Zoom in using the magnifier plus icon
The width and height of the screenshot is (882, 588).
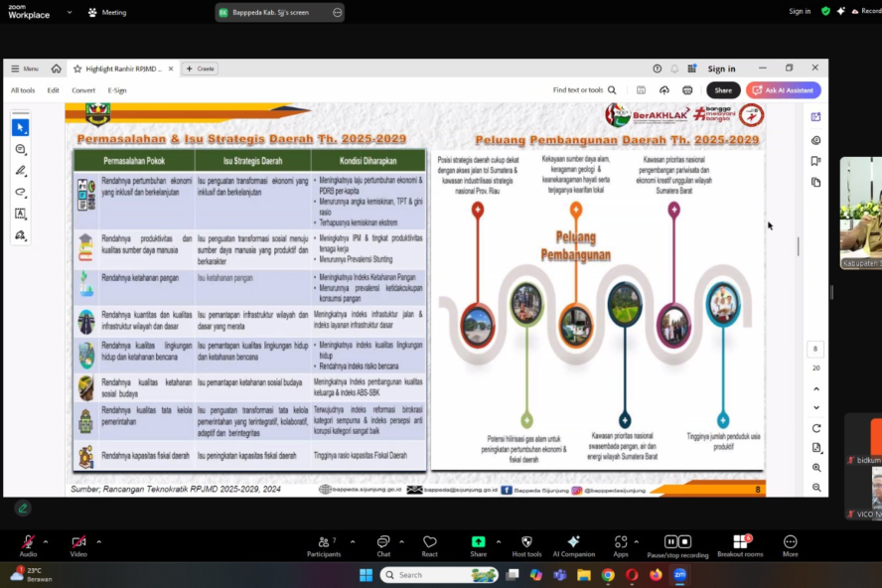click(x=816, y=468)
